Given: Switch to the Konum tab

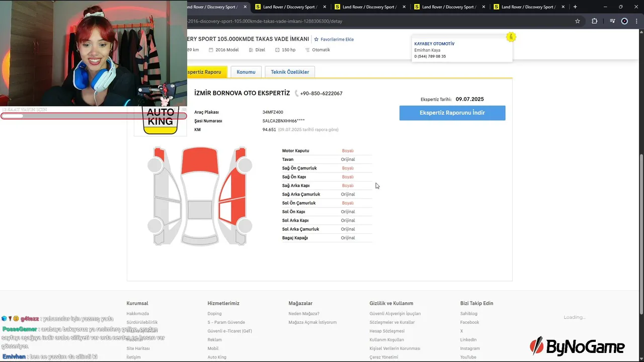Looking at the screenshot, I should 246,72.
